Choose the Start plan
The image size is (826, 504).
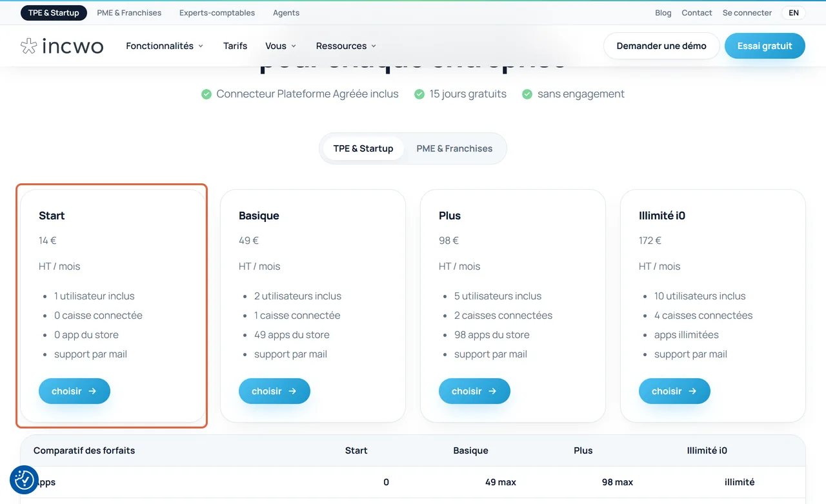click(x=74, y=391)
